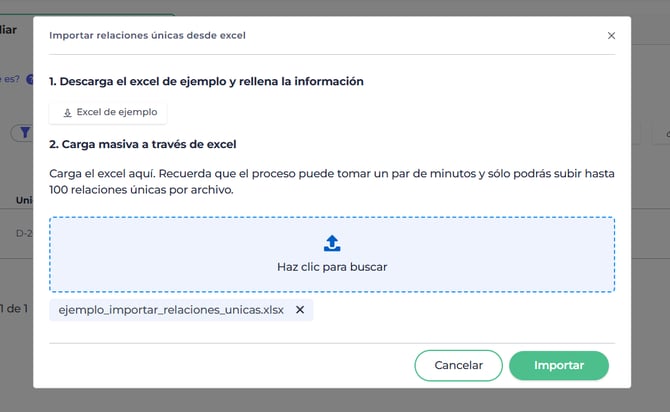Screen dimensions: 670x412
Task: Close the import dialog with the X
Action: 611,35
